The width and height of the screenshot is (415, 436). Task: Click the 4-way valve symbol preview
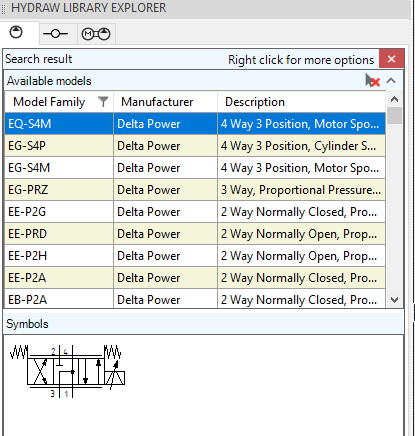click(x=67, y=371)
